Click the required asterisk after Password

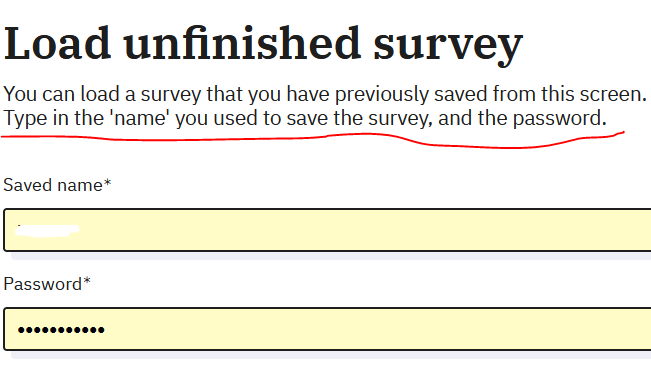86,282
